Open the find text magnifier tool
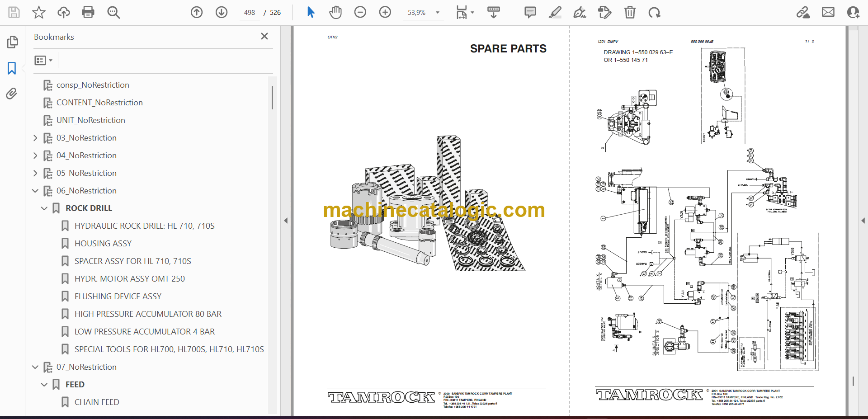 [x=113, y=12]
